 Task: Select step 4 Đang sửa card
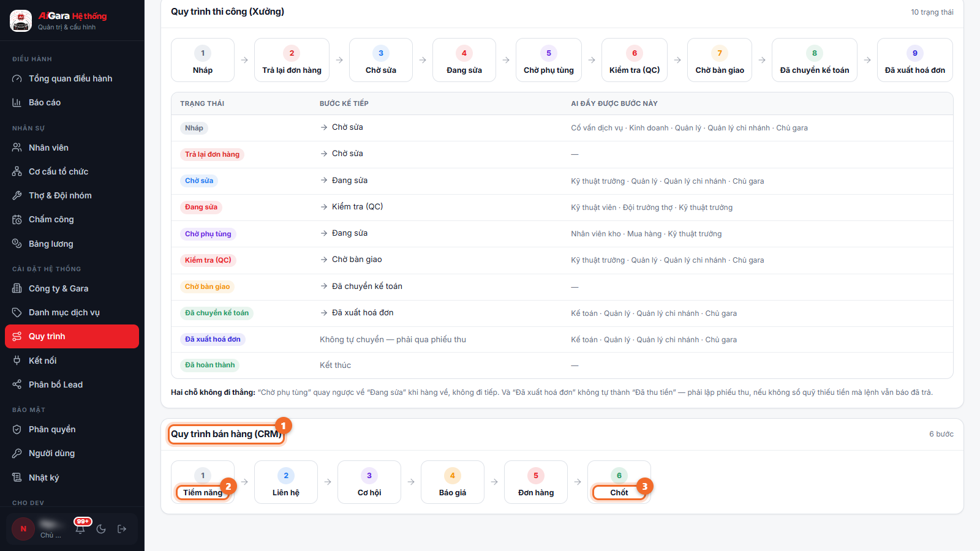pyautogui.click(x=464, y=60)
